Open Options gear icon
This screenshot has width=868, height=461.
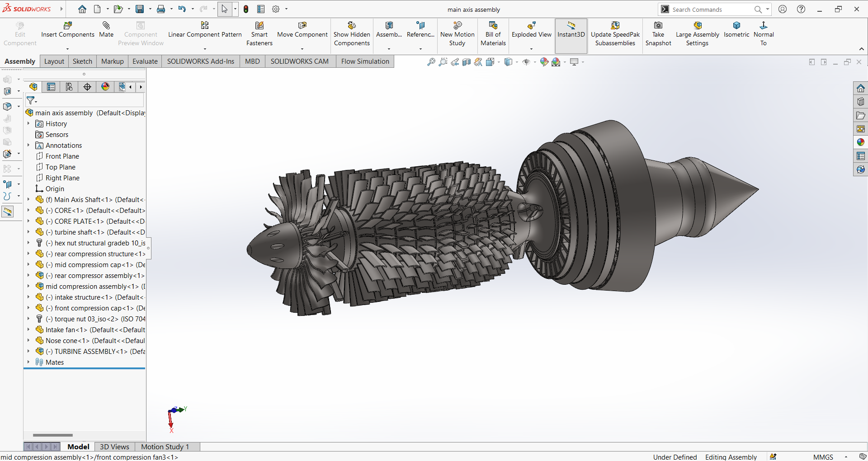pyautogui.click(x=276, y=9)
